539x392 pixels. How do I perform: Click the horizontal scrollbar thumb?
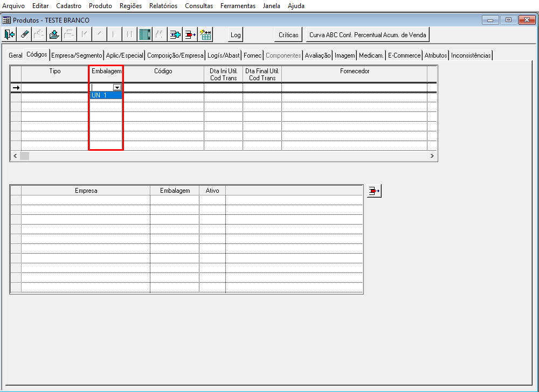tap(25, 156)
